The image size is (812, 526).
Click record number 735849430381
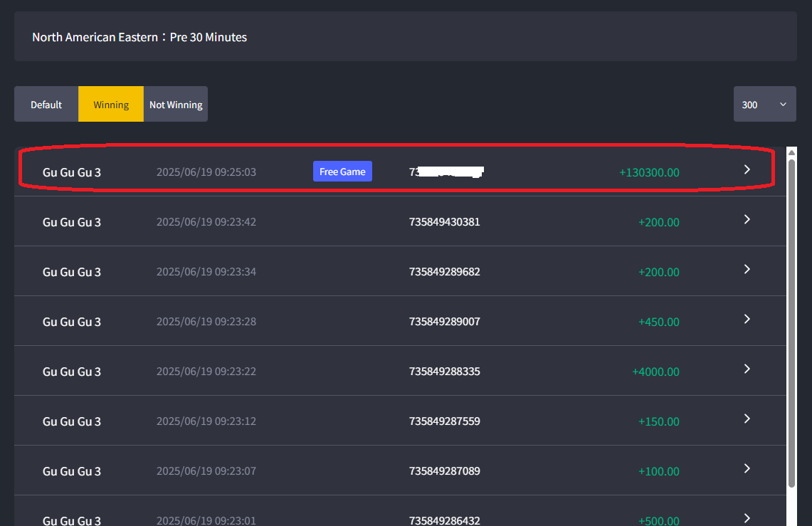[x=444, y=221]
